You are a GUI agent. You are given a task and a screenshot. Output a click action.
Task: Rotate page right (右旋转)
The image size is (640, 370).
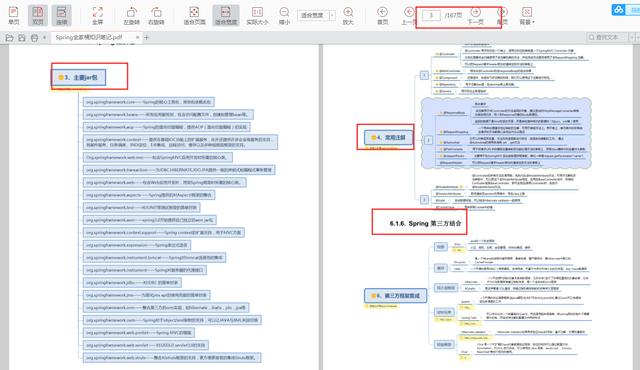[156, 16]
